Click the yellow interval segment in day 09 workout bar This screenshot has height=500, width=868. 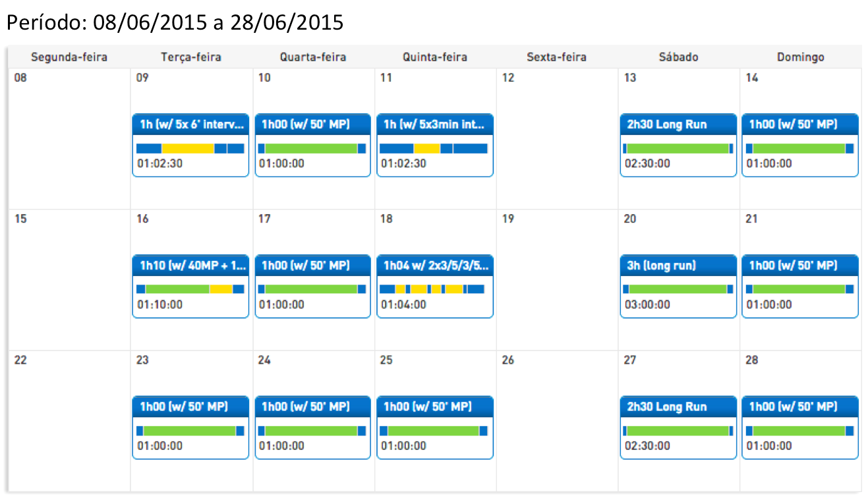coord(188,148)
